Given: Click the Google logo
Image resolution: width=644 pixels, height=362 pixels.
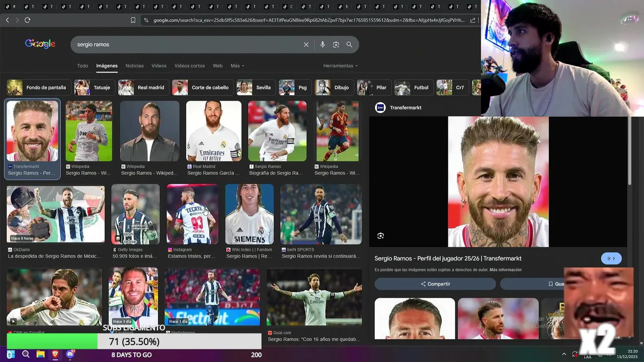Looking at the screenshot, I should click(x=40, y=44).
